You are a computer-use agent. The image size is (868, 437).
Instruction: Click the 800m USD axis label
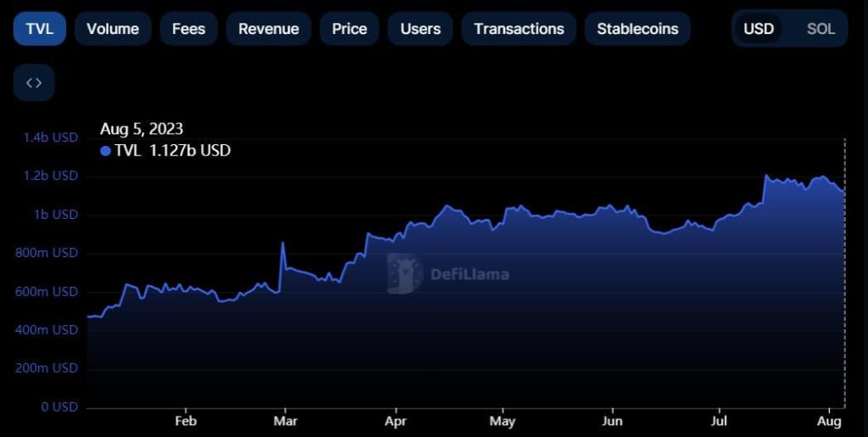coord(47,253)
